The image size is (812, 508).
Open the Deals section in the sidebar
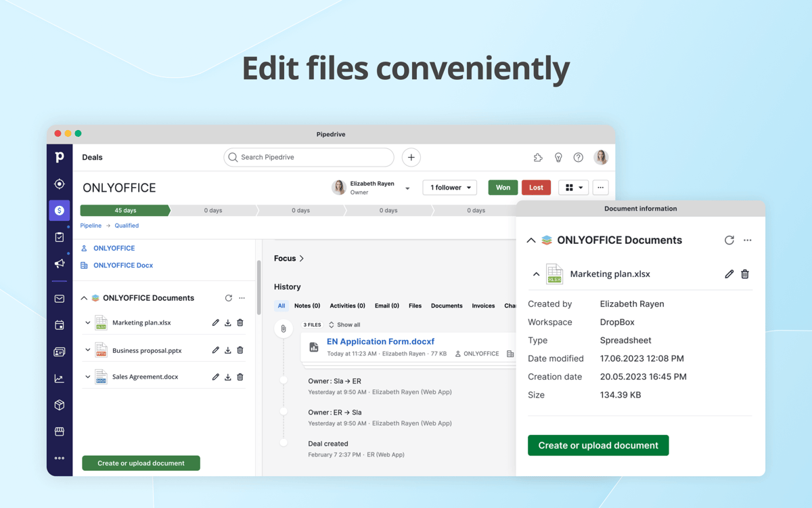point(60,211)
